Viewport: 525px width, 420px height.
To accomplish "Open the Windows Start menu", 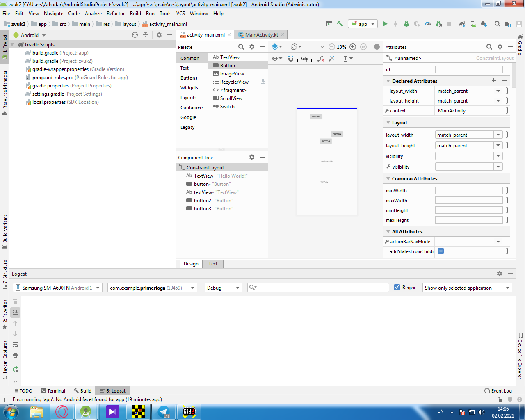I will click(x=11, y=411).
